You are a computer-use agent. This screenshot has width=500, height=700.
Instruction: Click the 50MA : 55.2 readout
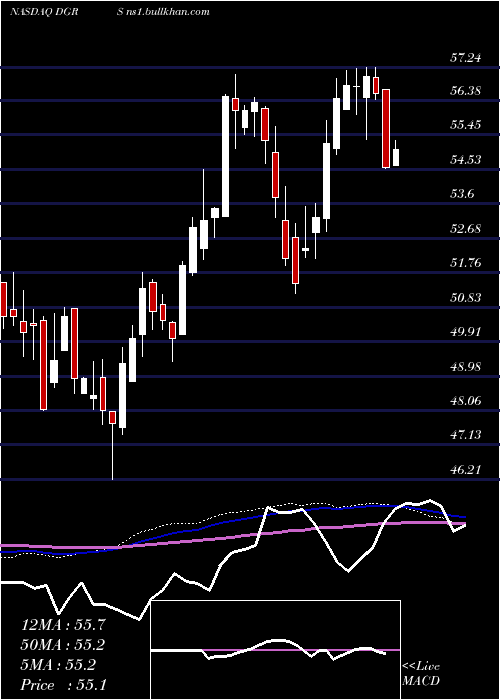pyautogui.click(x=64, y=645)
